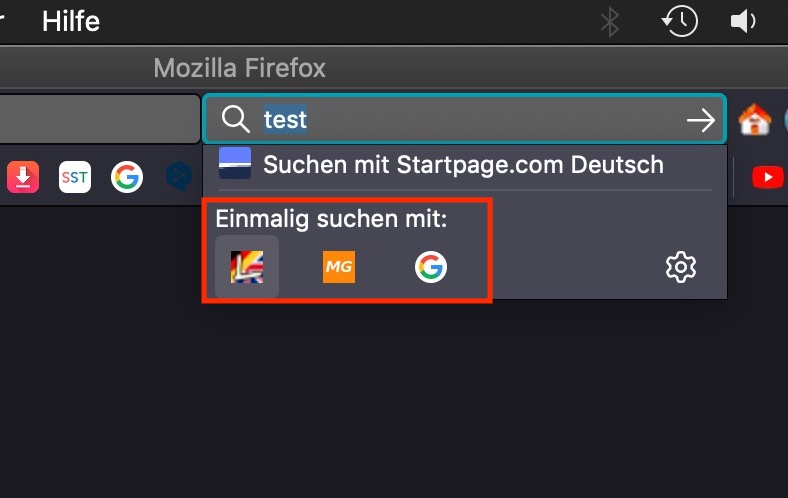Image resolution: width=788 pixels, height=498 pixels.
Task: Open the Hilfe menu
Action: [71, 22]
